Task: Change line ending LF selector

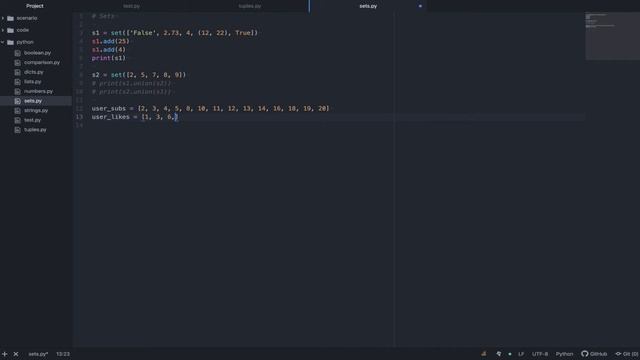Action: pyautogui.click(x=521, y=354)
